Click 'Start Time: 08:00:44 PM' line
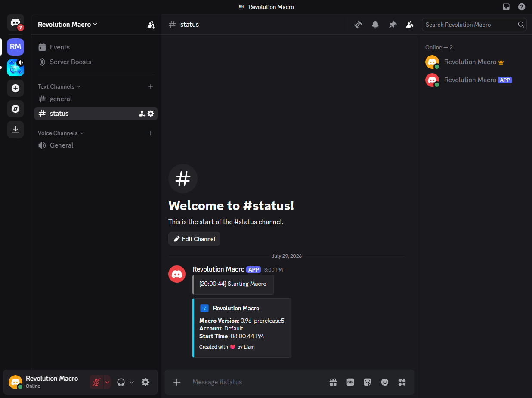Viewport: 532px width, 398px height. [x=232, y=336]
